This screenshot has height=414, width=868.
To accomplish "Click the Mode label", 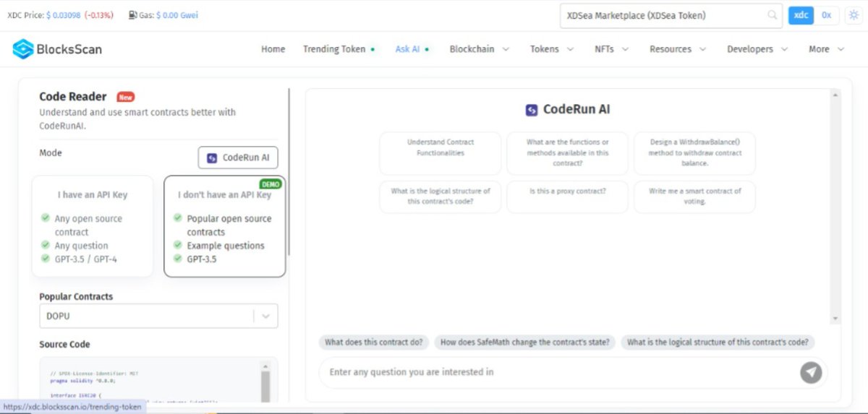I will click(x=51, y=153).
